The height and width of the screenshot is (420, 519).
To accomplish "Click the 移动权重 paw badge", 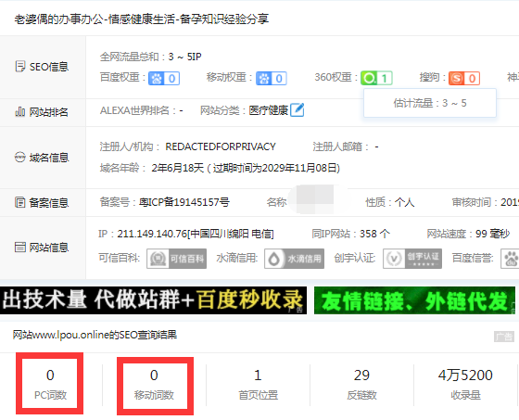I will click(271, 79).
